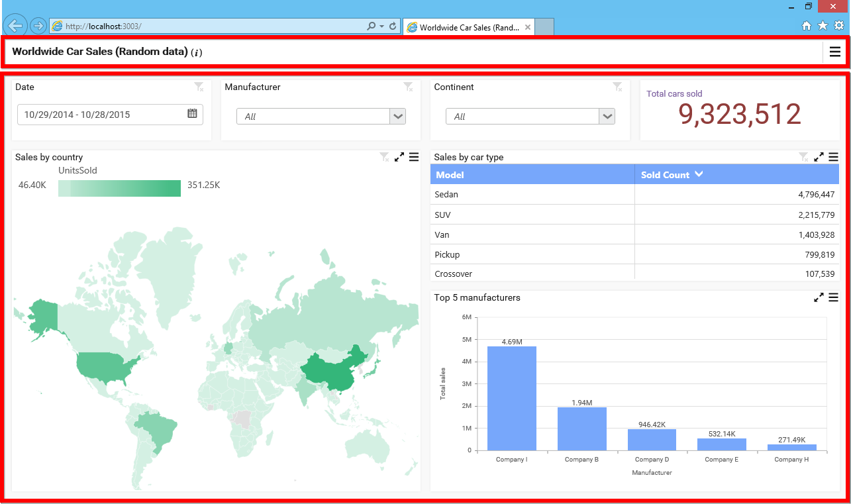Screen dimensions: 851x504
Task: Refresh the page in address bar
Action: [x=393, y=26]
